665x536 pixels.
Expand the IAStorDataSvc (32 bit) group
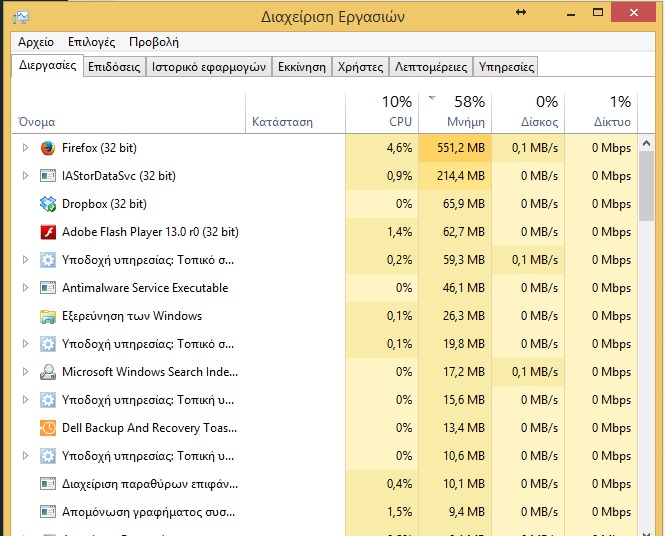coord(25,176)
